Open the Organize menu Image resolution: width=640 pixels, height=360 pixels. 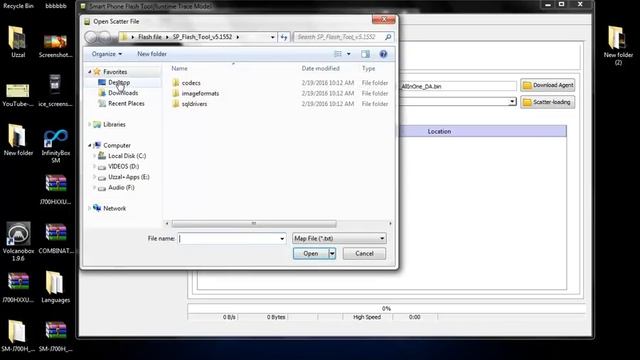(107, 54)
